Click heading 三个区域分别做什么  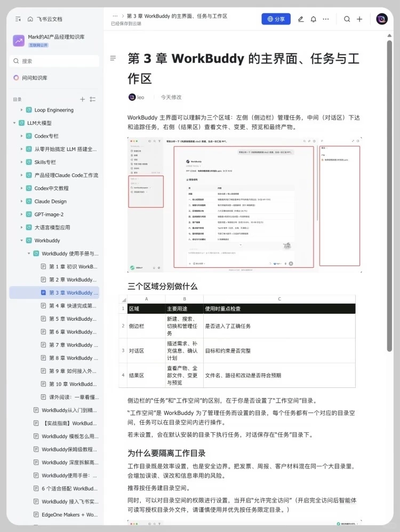coord(162,287)
